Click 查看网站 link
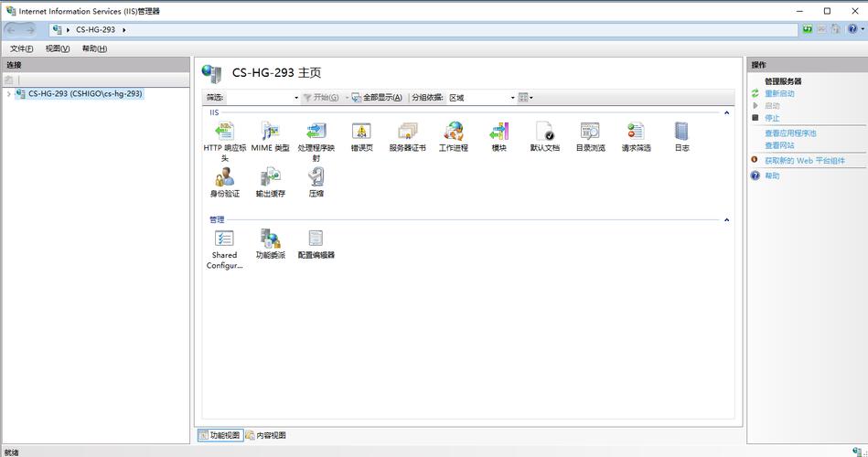 (x=779, y=145)
